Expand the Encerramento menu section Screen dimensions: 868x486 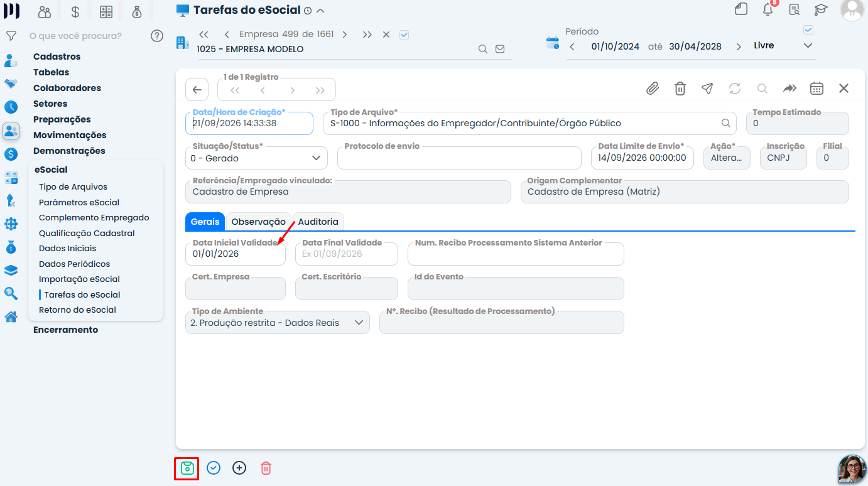[x=65, y=330]
